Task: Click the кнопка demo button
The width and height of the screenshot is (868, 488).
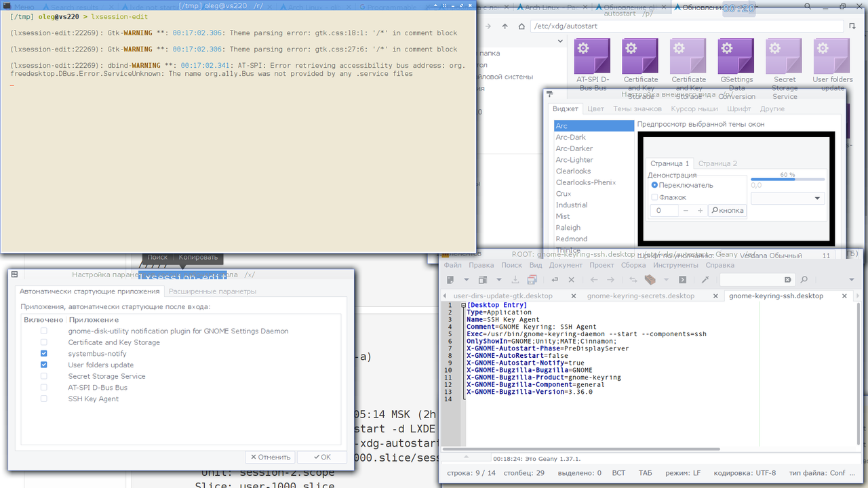Action: (x=727, y=210)
